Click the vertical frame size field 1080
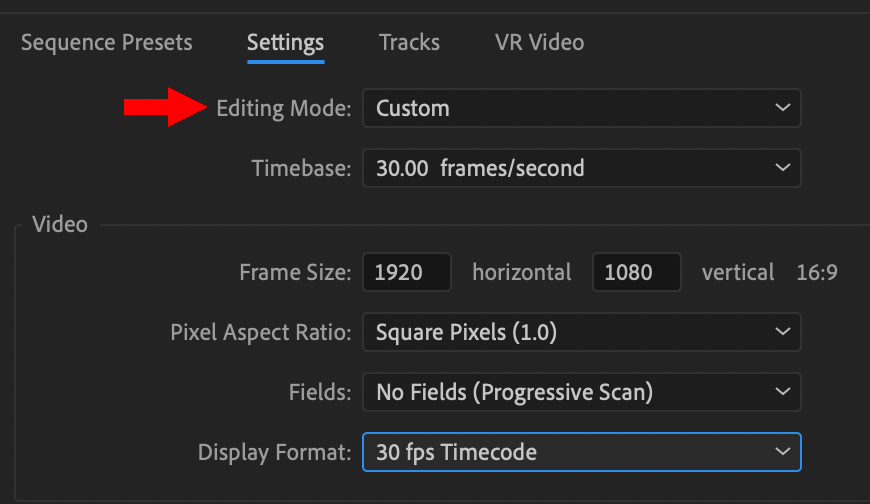The width and height of the screenshot is (870, 504). 636,272
